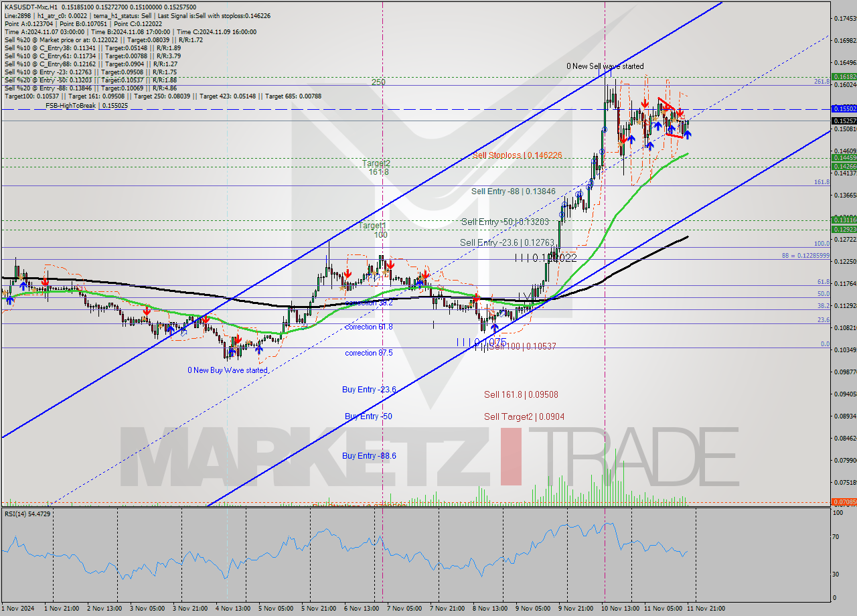The width and height of the screenshot is (857, 616).
Task: Select the 'Sell Stoploss | 0.146226' label
Action: [516, 155]
